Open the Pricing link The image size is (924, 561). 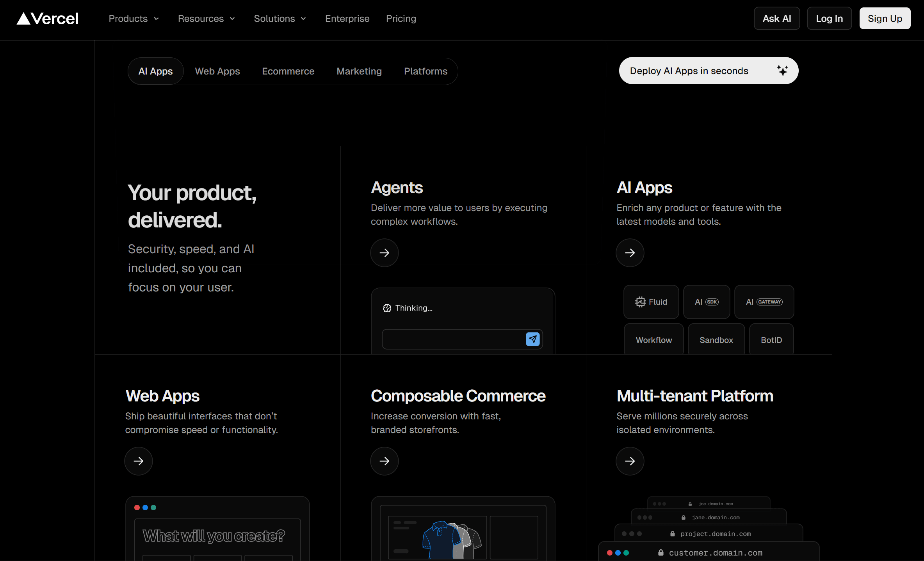(401, 18)
